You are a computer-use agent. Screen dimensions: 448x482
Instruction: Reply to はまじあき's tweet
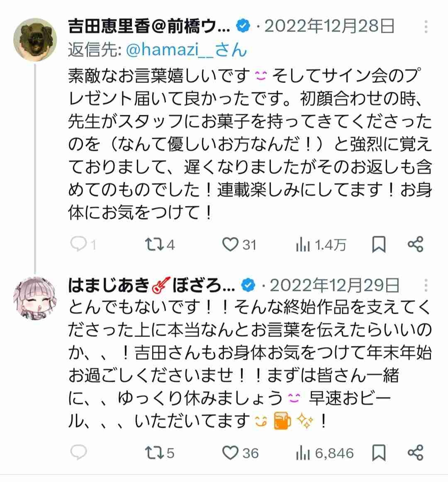(78, 453)
